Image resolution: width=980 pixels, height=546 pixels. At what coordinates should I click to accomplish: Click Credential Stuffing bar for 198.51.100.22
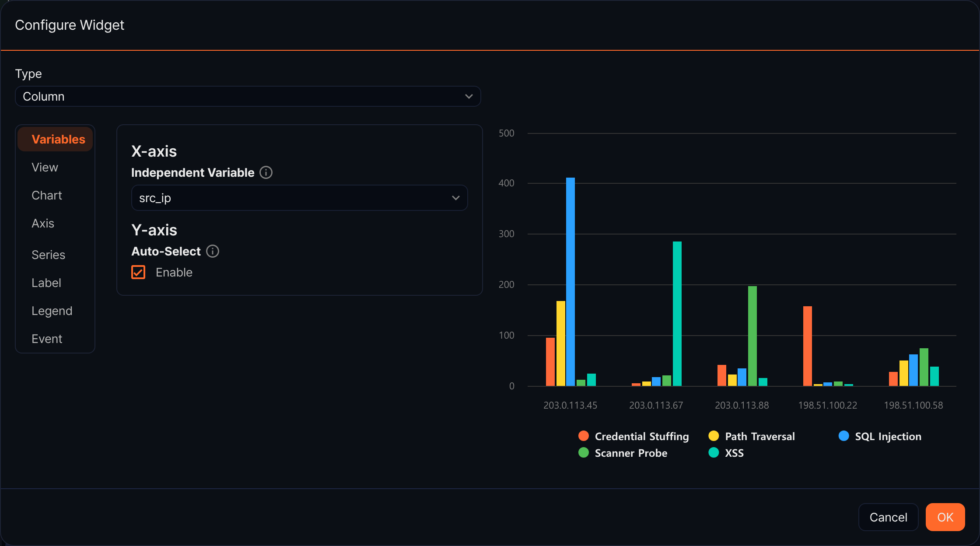(808, 346)
